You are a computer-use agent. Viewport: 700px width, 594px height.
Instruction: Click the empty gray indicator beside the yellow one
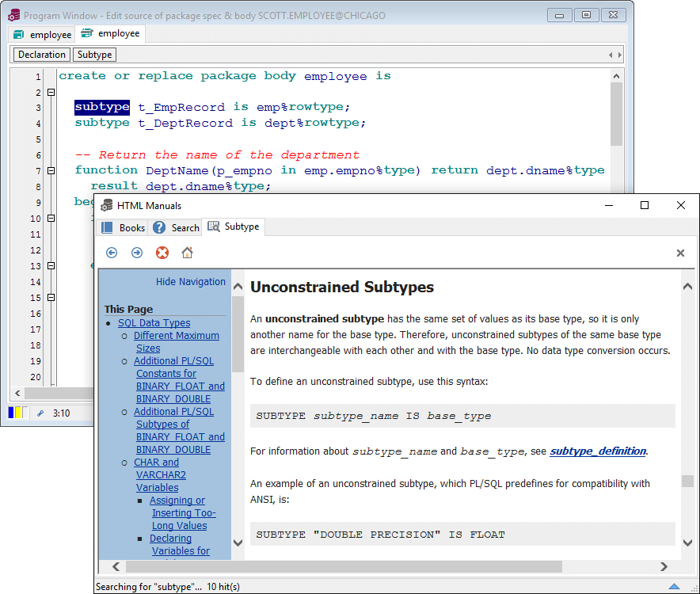(25, 412)
